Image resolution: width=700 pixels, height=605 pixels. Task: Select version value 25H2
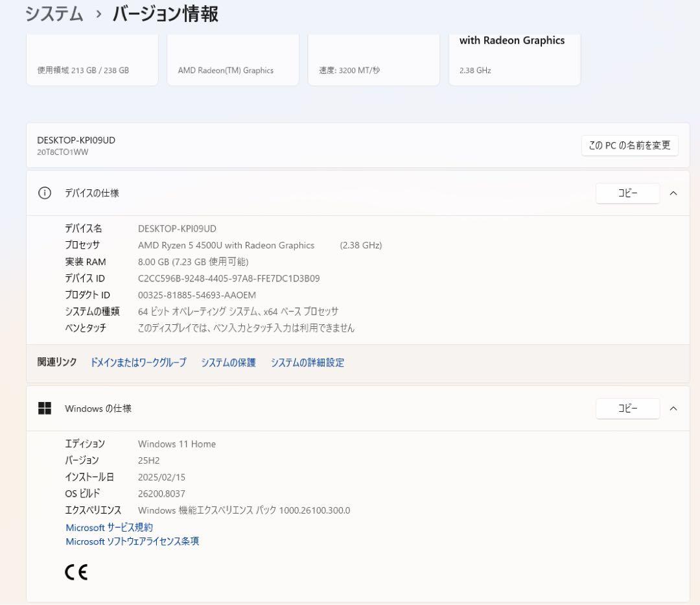pos(148,460)
